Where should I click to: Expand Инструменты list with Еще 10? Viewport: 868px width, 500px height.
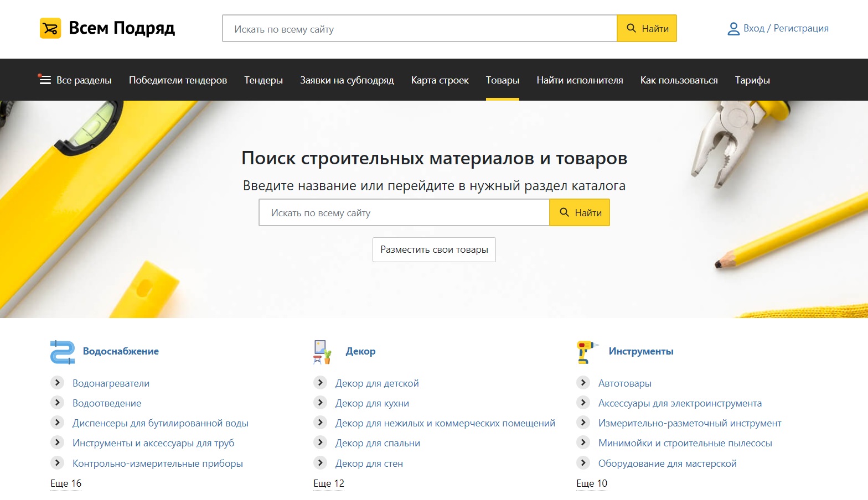(x=592, y=483)
